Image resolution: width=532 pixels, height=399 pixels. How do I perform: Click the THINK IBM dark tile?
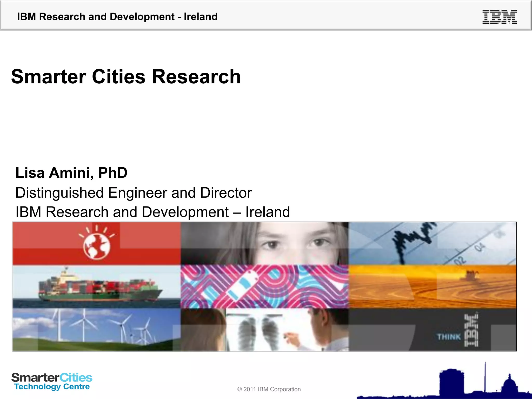click(433, 329)
